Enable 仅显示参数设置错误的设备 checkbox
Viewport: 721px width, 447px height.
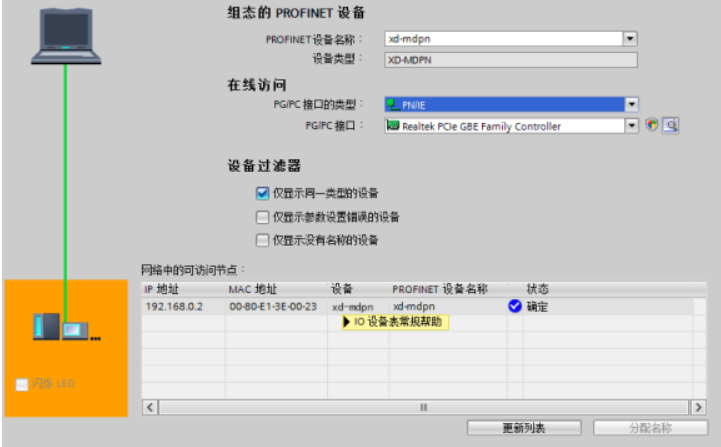[262, 217]
